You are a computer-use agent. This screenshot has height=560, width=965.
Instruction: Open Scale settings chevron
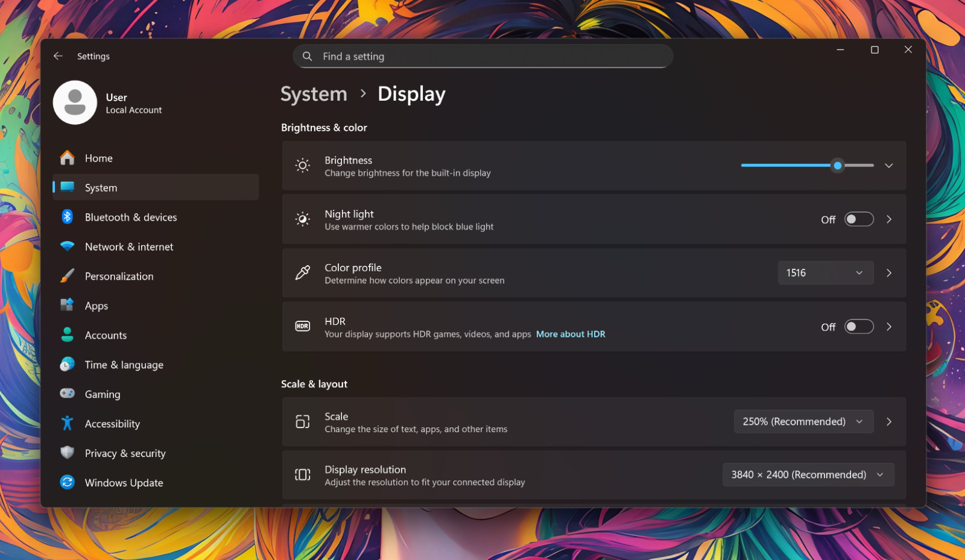[889, 422]
